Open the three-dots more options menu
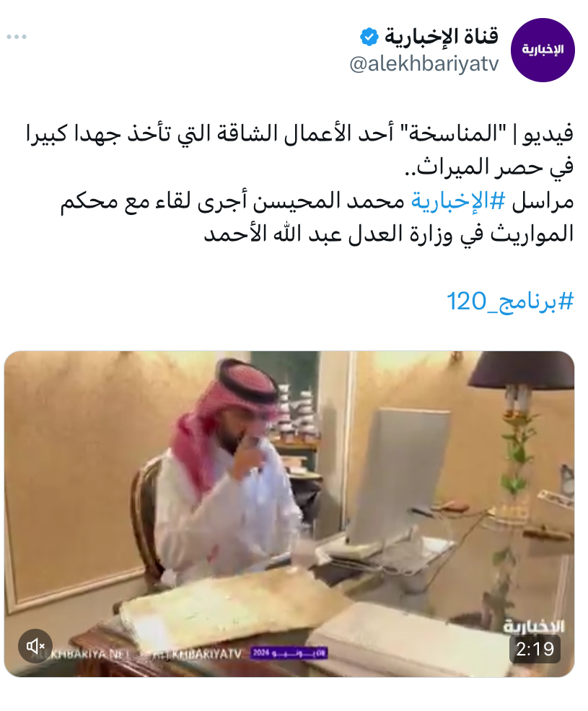The image size is (588, 711). (x=17, y=37)
